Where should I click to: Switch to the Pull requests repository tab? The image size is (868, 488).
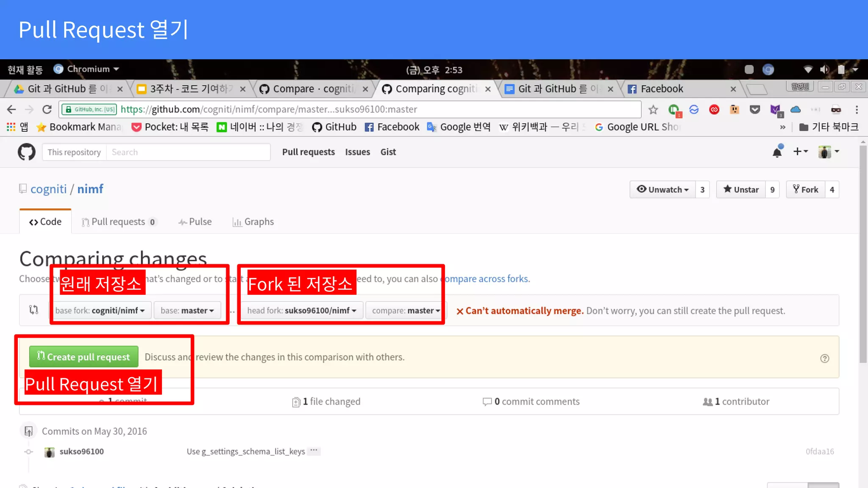pyautogui.click(x=119, y=222)
